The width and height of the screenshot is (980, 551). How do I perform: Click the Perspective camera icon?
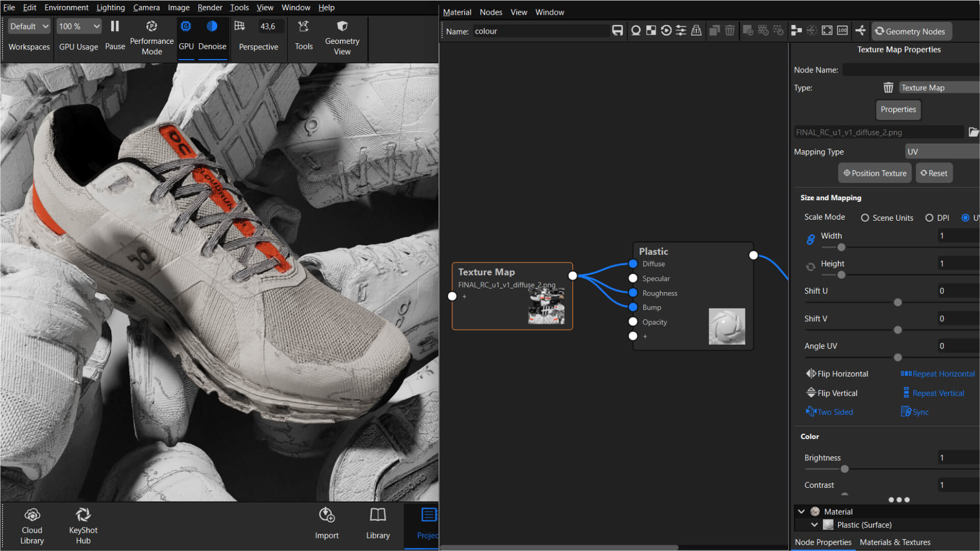click(x=239, y=26)
